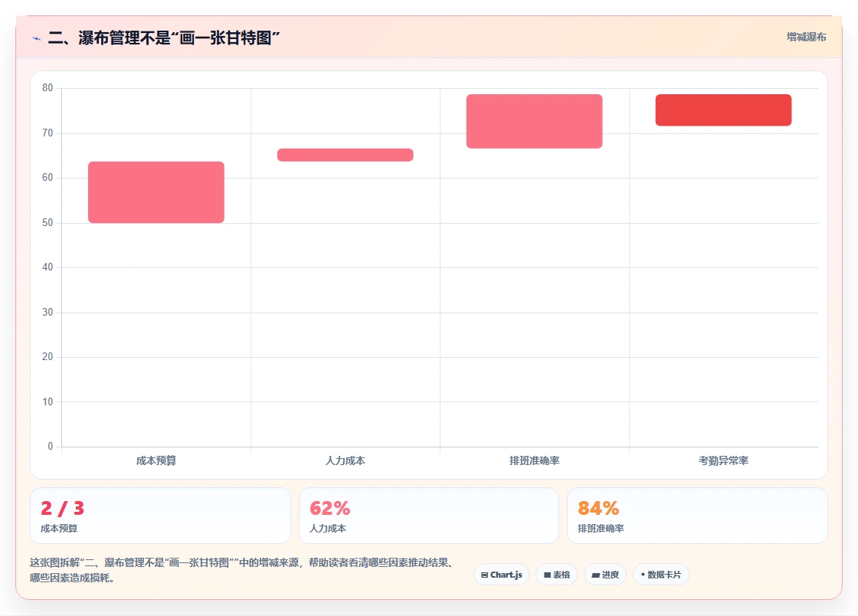Open the 62% 人力成本 data card
This screenshot has width=858, height=616.
coord(428,516)
